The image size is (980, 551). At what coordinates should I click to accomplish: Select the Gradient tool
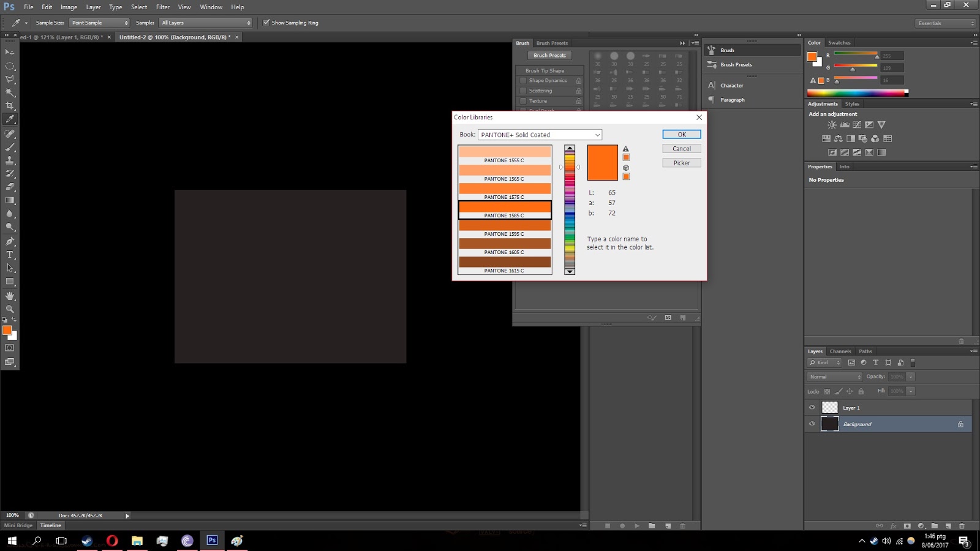pyautogui.click(x=10, y=200)
